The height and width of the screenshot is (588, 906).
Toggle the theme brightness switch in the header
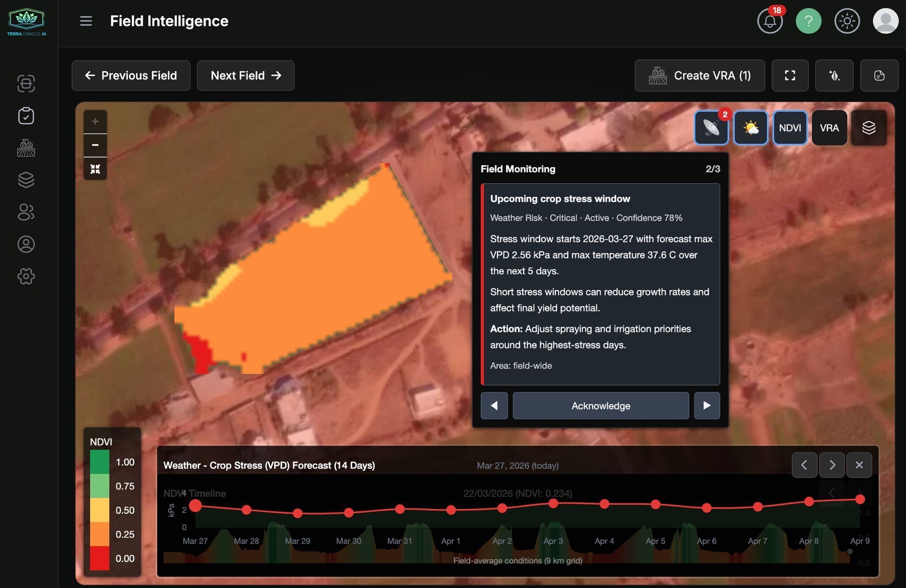point(847,21)
